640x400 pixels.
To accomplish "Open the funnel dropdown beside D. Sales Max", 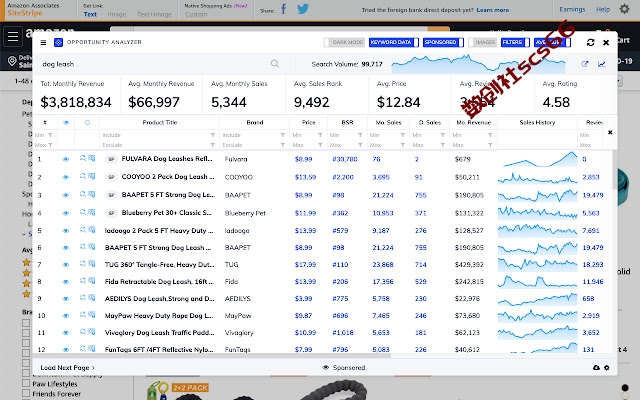I will [442, 145].
